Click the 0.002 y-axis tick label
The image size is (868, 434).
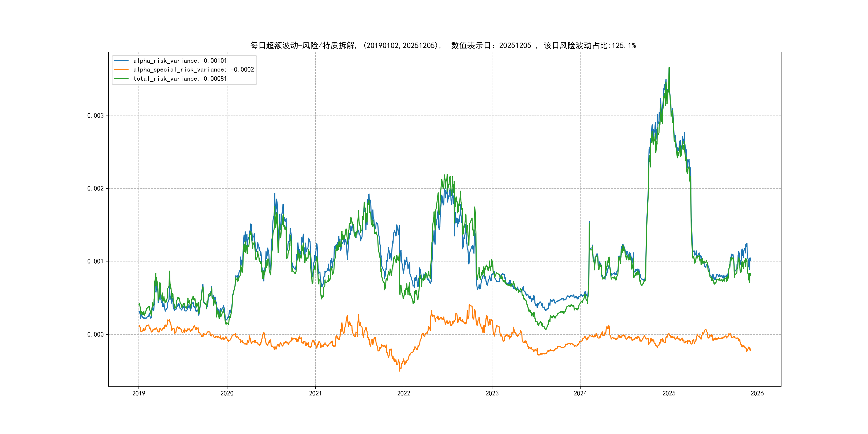(x=95, y=188)
